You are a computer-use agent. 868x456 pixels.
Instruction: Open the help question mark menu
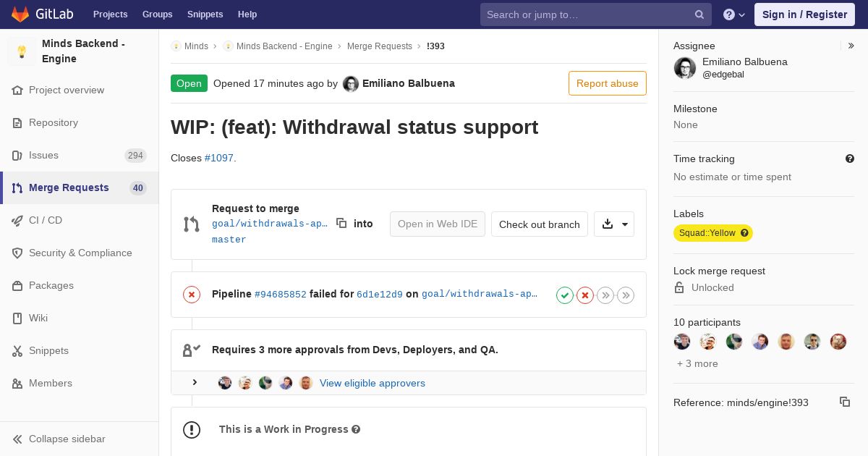pyautogui.click(x=734, y=14)
